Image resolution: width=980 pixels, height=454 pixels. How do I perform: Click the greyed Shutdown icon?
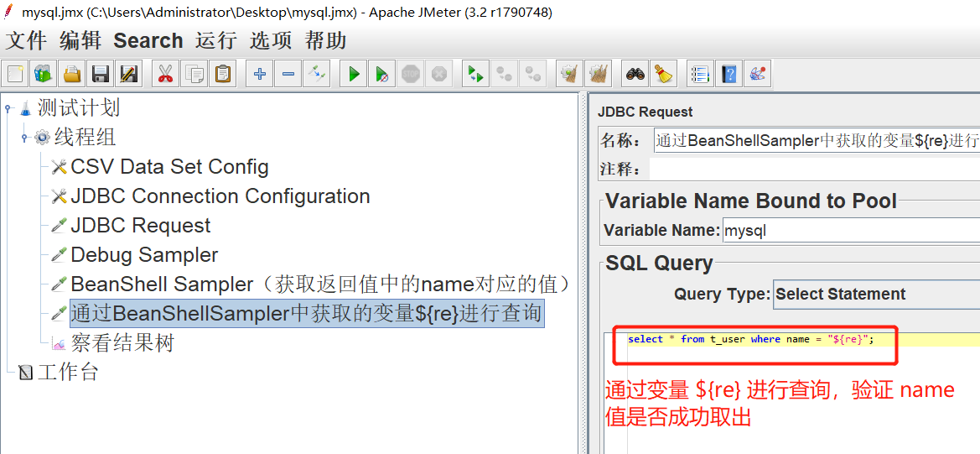pos(438,74)
